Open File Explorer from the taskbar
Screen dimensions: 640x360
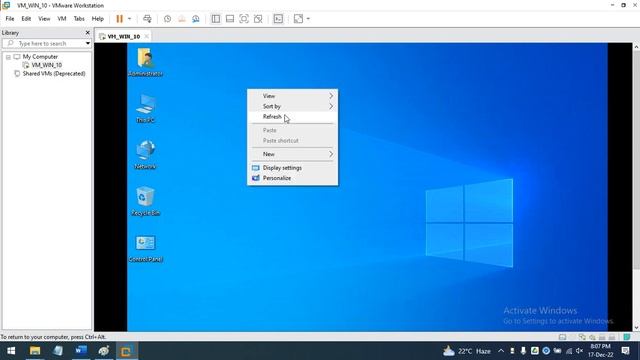pos(35,351)
